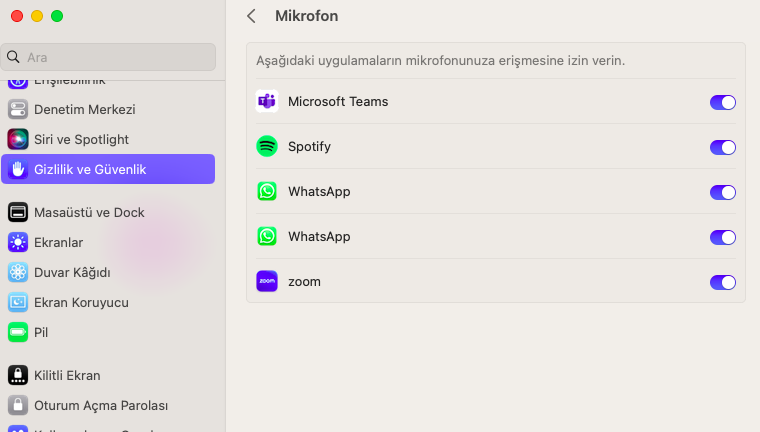Open the Ekran Koruyucu settings pane

[81, 302]
